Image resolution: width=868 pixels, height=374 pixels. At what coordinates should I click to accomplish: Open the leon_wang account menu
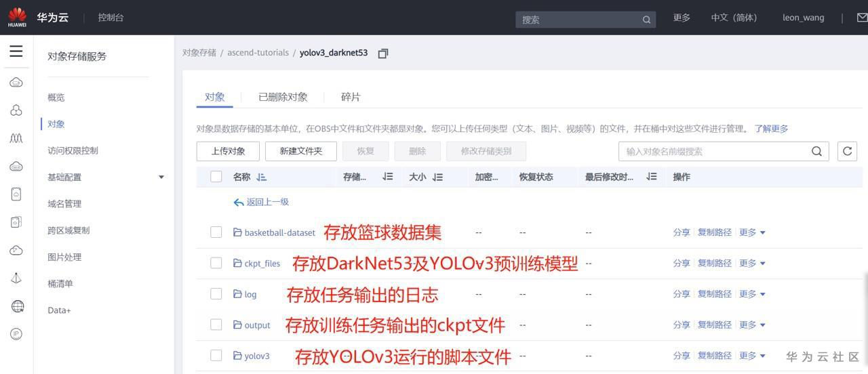(x=804, y=18)
